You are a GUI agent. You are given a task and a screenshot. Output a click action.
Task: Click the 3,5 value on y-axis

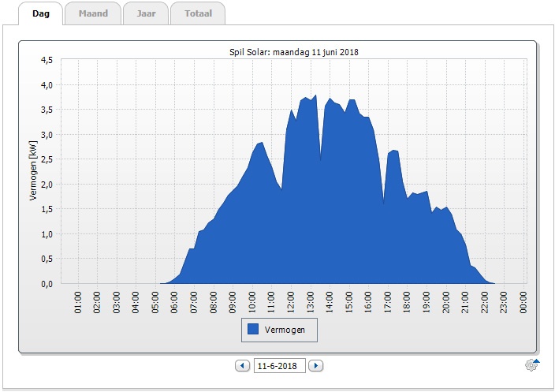click(47, 110)
